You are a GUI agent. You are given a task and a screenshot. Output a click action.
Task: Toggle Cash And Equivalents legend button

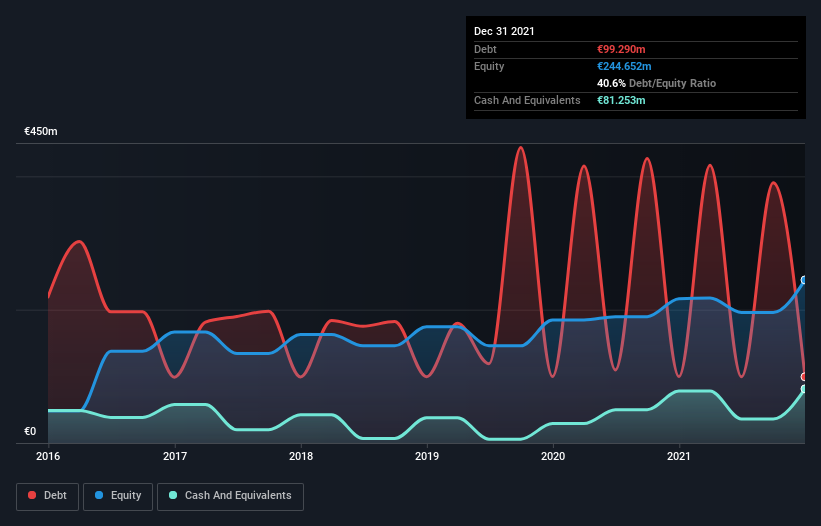230,496
